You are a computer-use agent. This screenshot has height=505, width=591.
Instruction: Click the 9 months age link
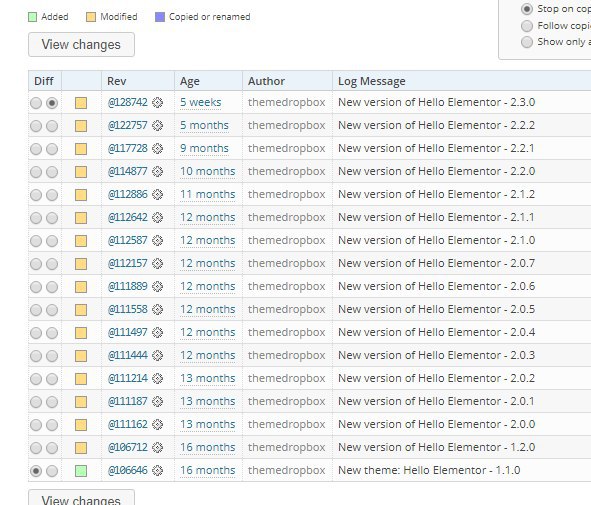tap(204, 148)
